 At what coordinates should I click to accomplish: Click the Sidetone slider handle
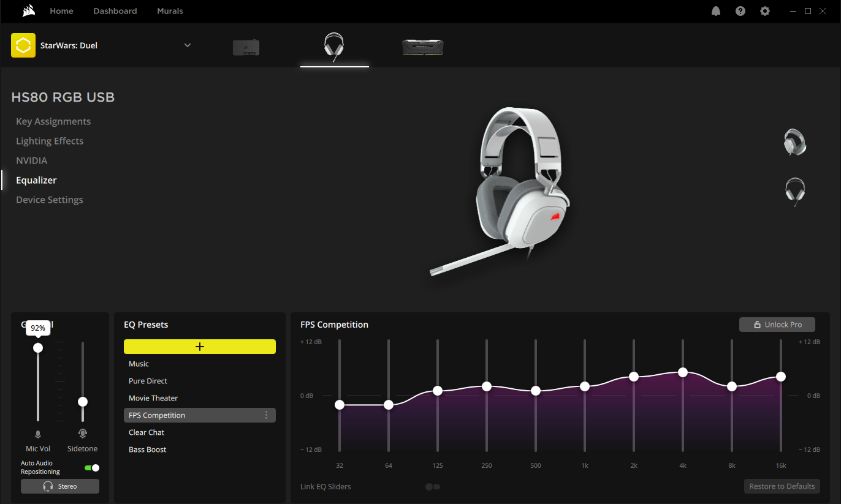click(x=83, y=402)
